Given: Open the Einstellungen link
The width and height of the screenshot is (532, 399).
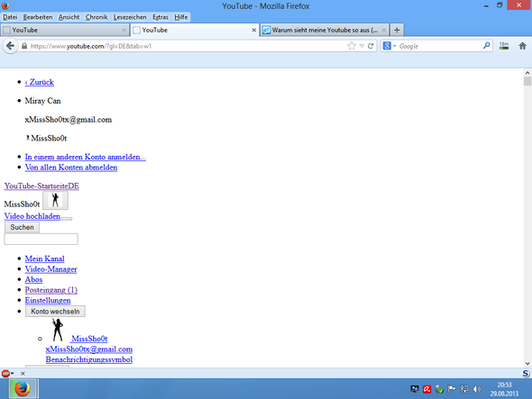Looking at the screenshot, I should (x=48, y=300).
